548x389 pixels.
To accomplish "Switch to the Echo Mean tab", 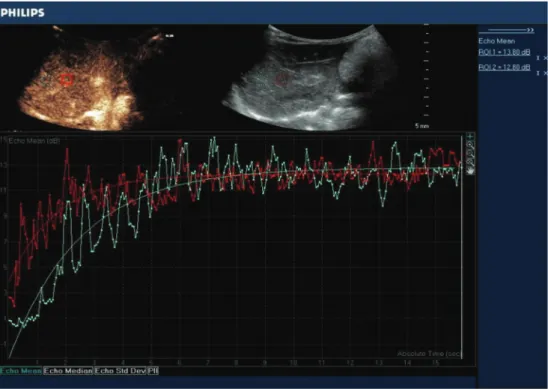I will (x=21, y=371).
